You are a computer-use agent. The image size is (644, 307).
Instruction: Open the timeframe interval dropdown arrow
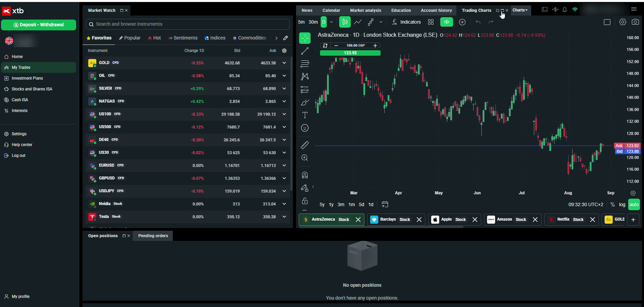coord(331,22)
